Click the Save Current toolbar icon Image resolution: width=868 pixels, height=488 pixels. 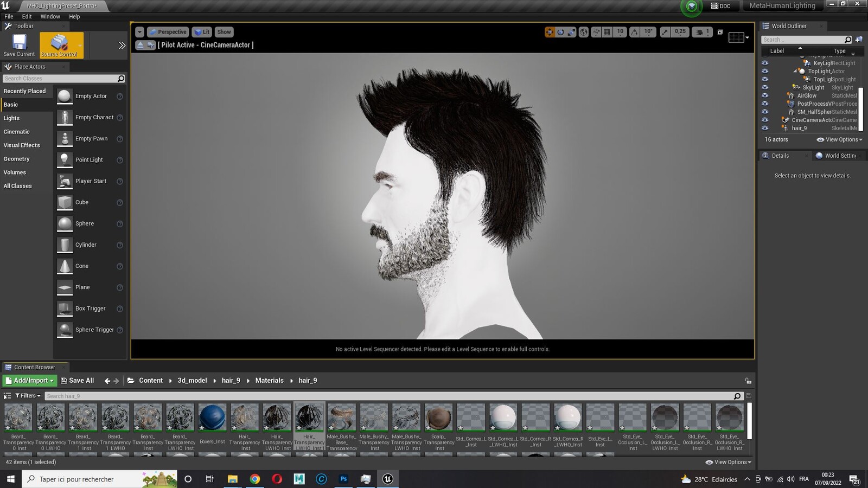click(x=19, y=45)
